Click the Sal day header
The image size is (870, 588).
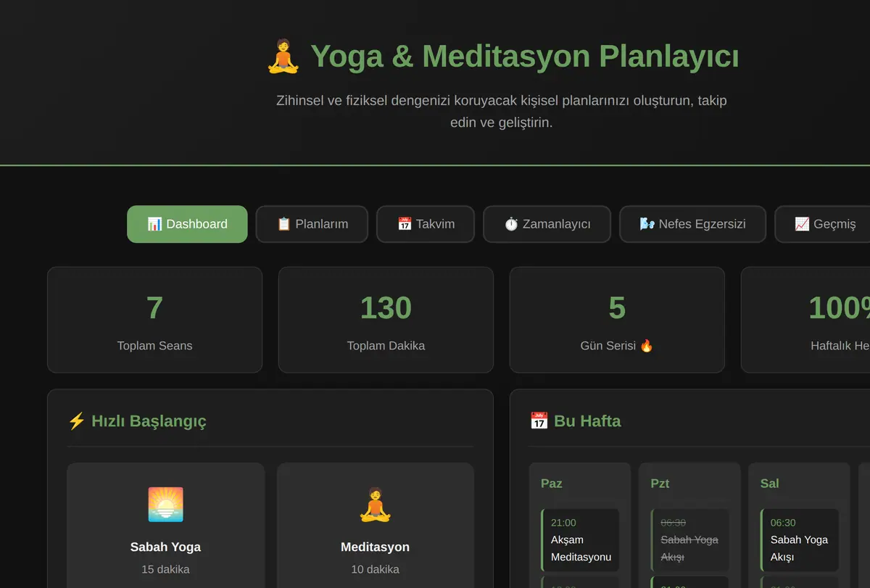(x=770, y=484)
